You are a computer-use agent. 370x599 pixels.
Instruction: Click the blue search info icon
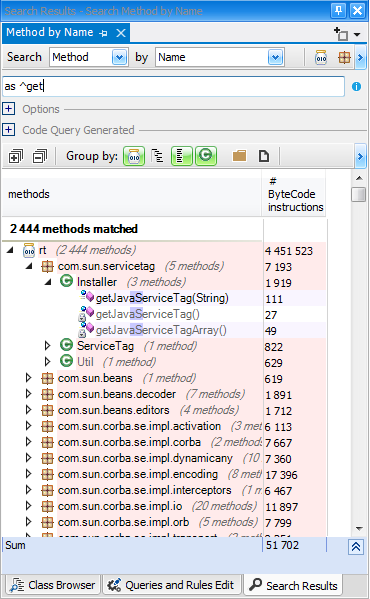[x=356, y=87]
